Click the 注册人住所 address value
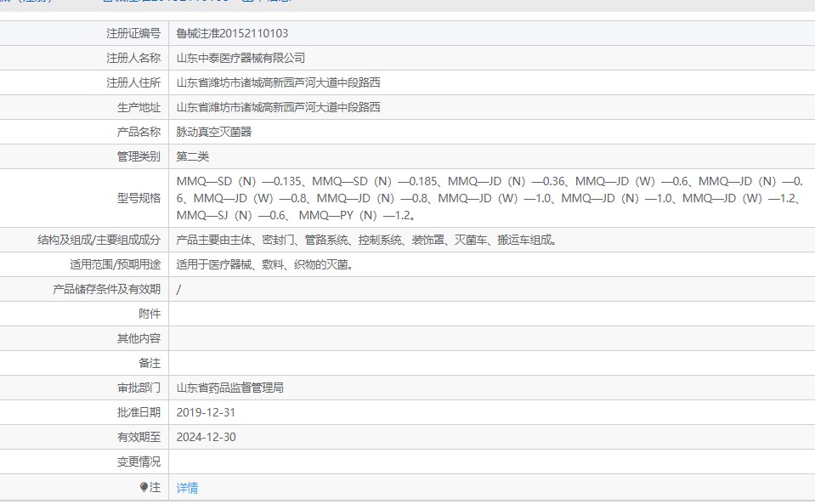 (x=278, y=82)
